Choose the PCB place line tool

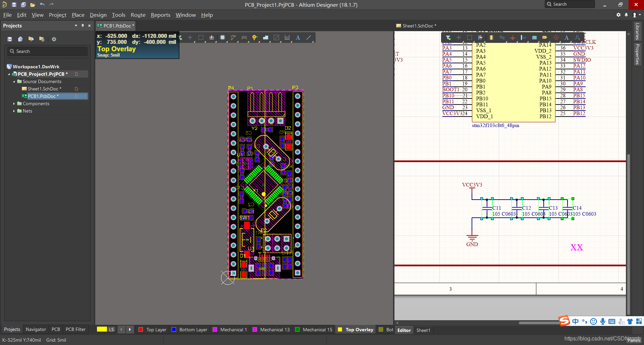click(x=309, y=38)
